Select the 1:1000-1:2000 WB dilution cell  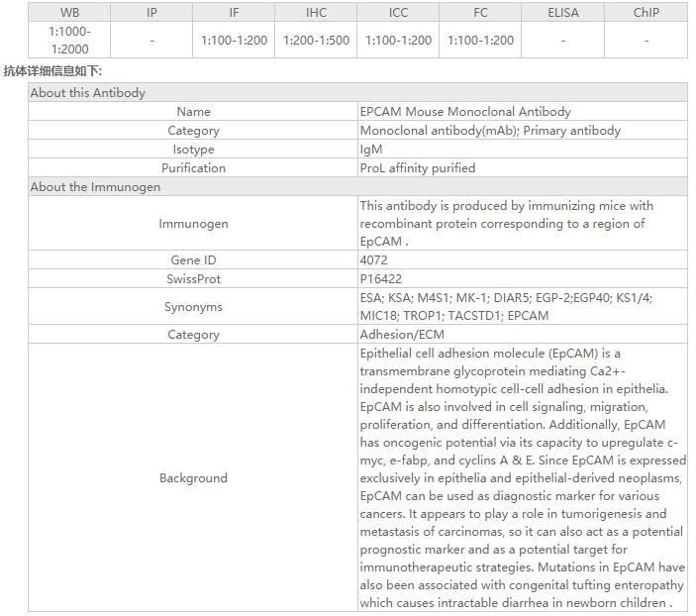tap(69, 41)
